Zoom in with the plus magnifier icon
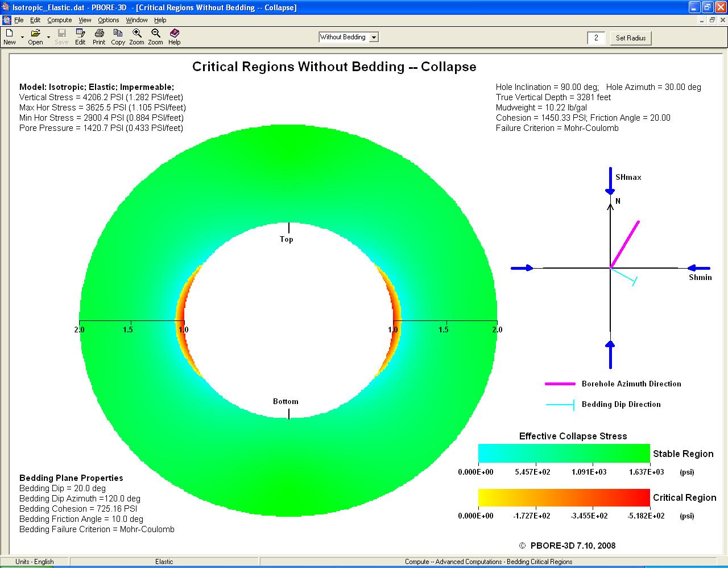 [136, 37]
